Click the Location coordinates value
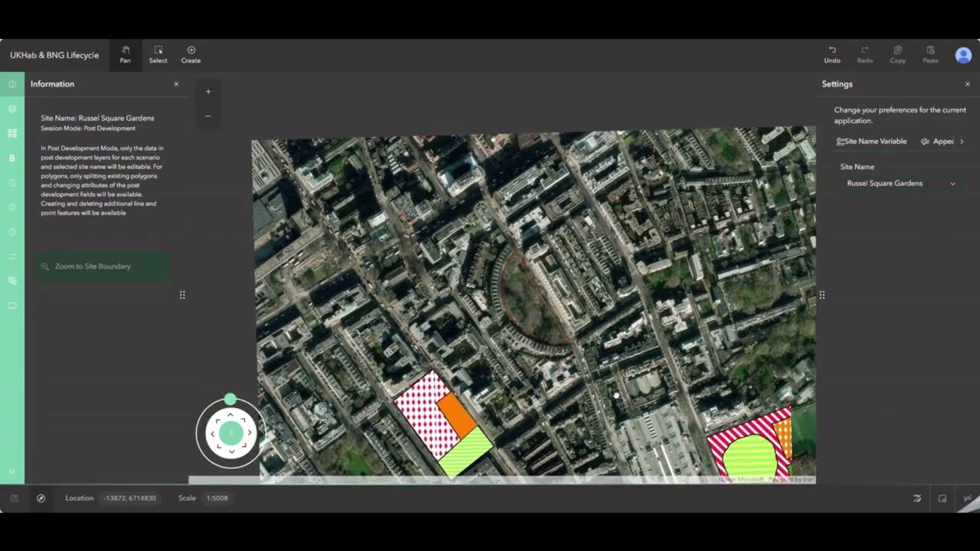Viewport: 980px width, 551px height. click(x=130, y=498)
